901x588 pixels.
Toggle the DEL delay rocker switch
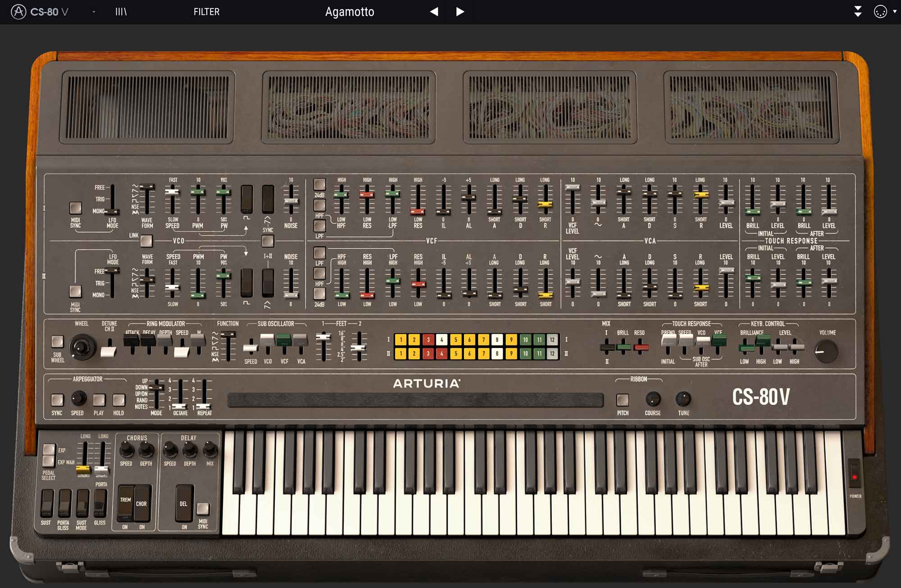184,503
